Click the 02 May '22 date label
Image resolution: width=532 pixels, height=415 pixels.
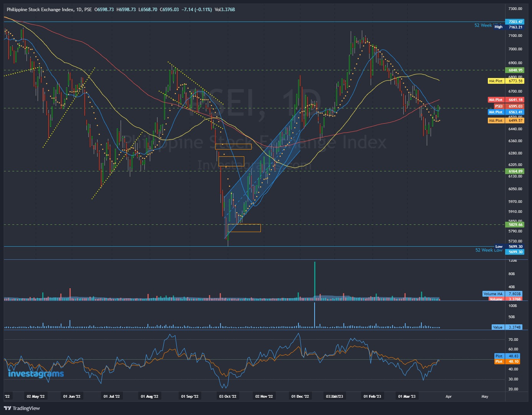[36, 397]
